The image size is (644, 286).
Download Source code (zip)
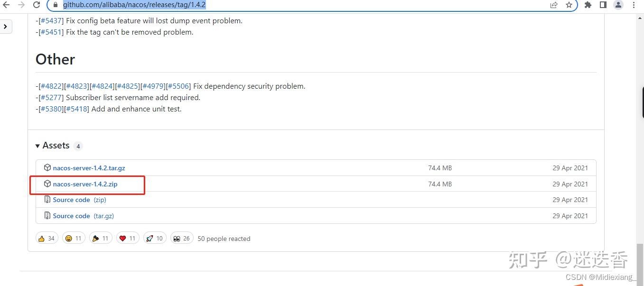(79, 200)
